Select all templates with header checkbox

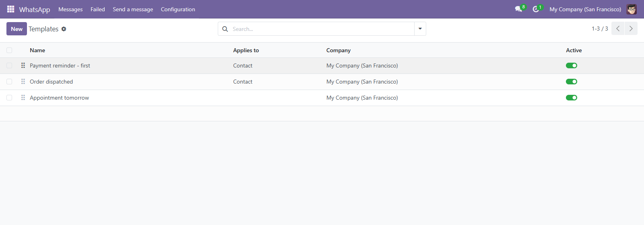[9, 50]
